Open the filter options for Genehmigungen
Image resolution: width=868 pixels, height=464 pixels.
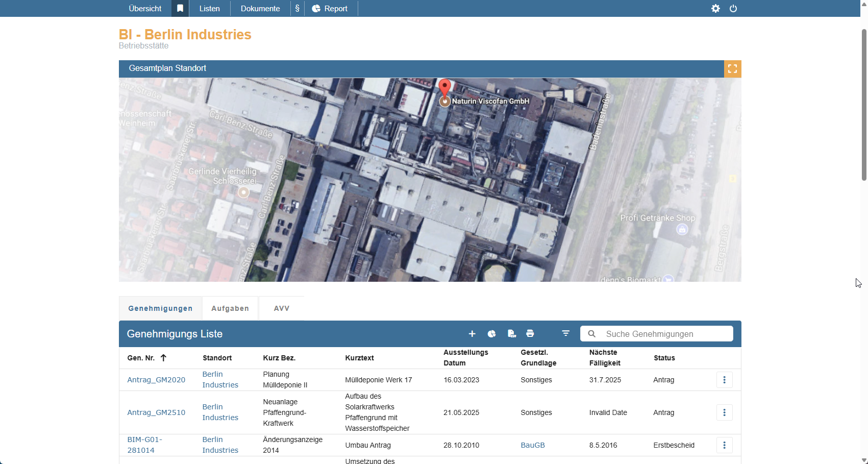click(565, 333)
